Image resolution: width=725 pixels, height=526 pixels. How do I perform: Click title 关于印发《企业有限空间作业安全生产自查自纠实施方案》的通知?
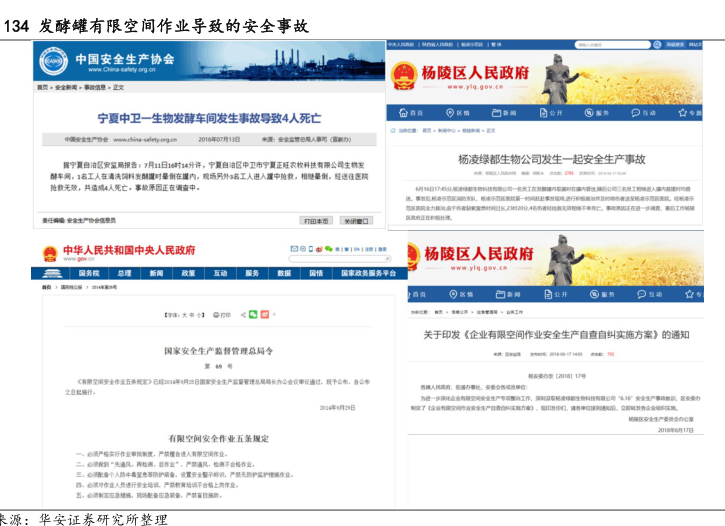tap(556, 335)
